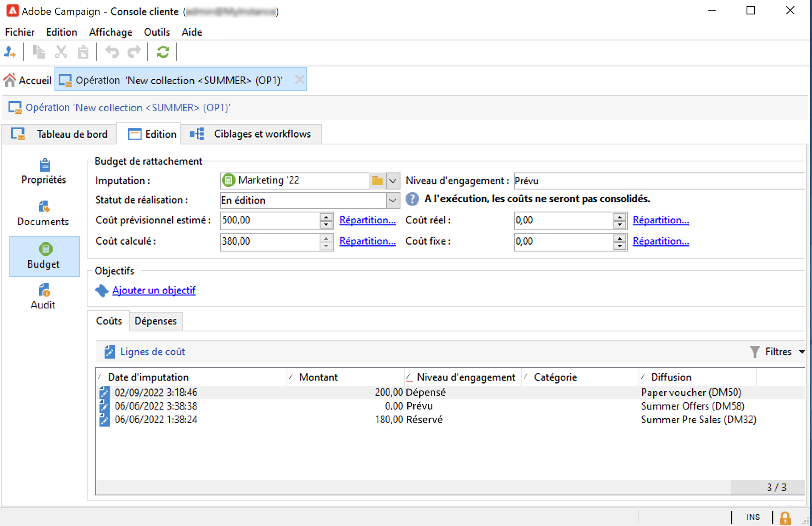Click the Coût calculé value field
The width and height of the screenshot is (812, 526).
[270, 241]
